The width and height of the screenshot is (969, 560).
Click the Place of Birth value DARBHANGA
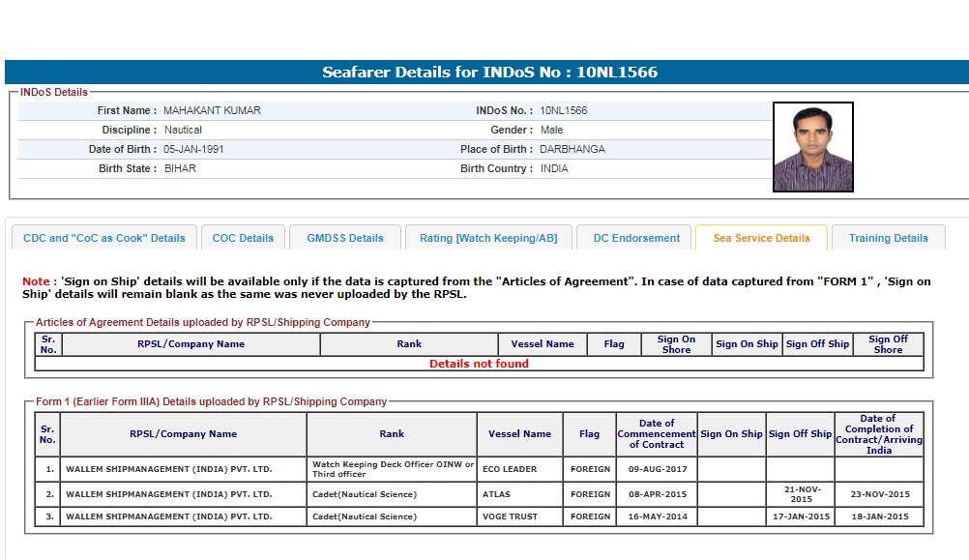[573, 149]
